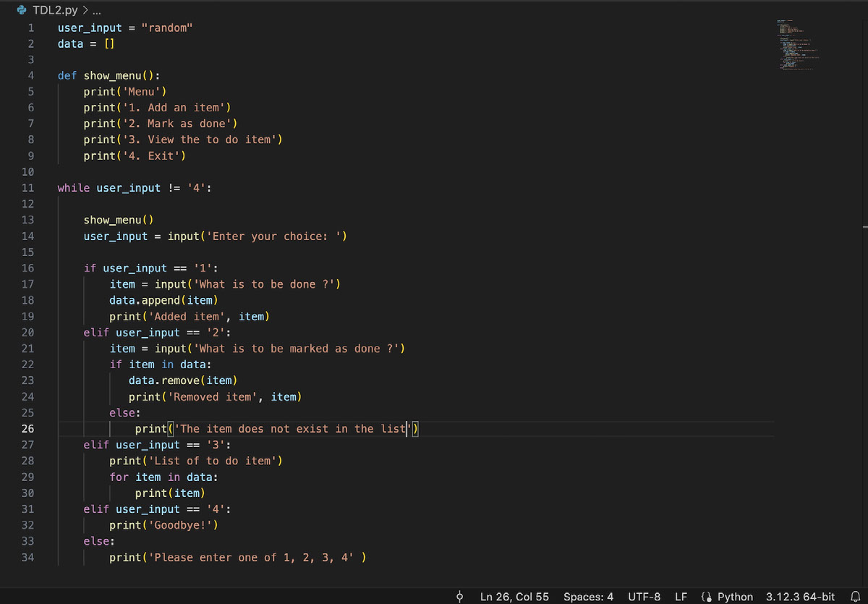Screen dimensions: 868x604
Task: Click 'data.append(item)' statement
Action: tap(163, 300)
